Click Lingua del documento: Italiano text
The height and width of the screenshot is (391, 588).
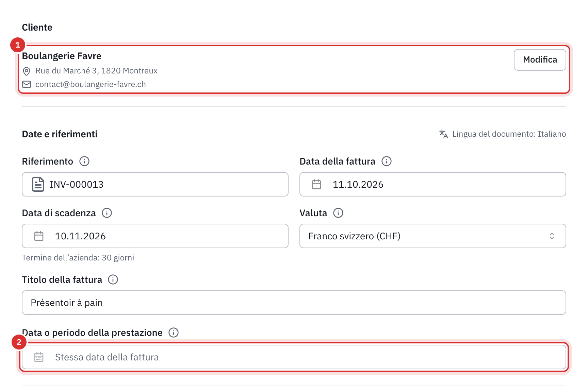(x=509, y=134)
